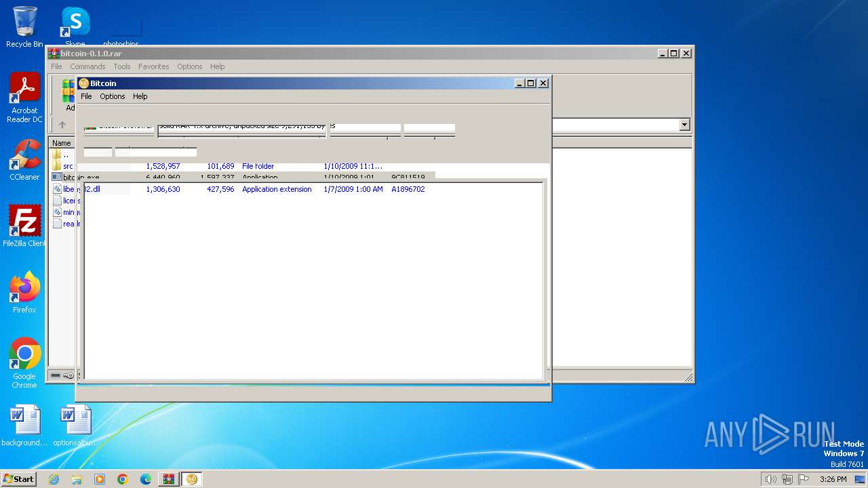Select the parent folder '..' entry
Image resolution: width=868 pixels, height=488 pixels.
tap(60, 155)
